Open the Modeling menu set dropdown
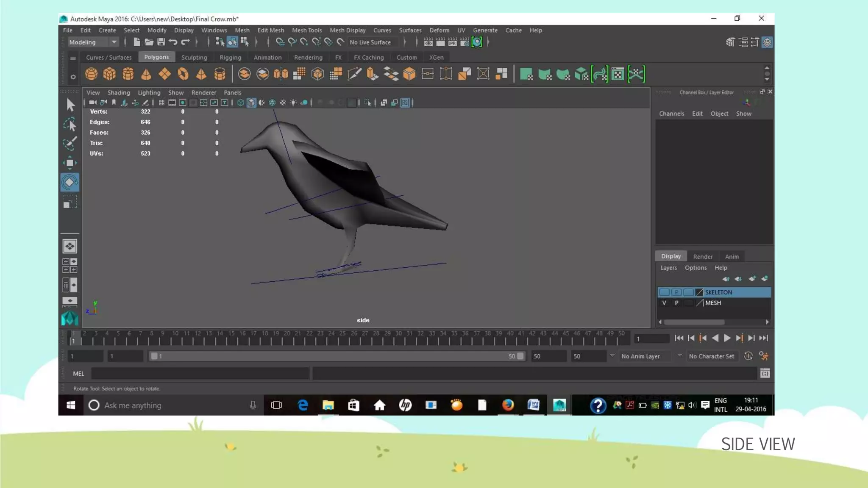868x488 pixels. click(x=114, y=42)
